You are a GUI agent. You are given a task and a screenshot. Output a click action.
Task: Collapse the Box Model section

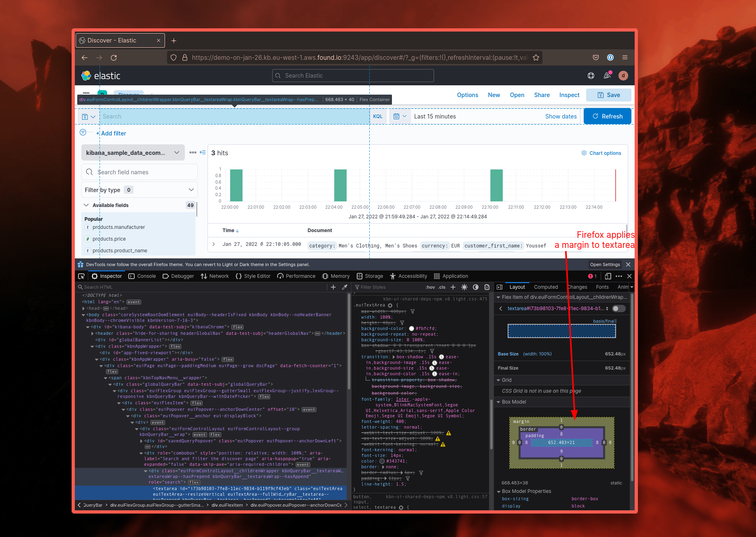click(499, 402)
